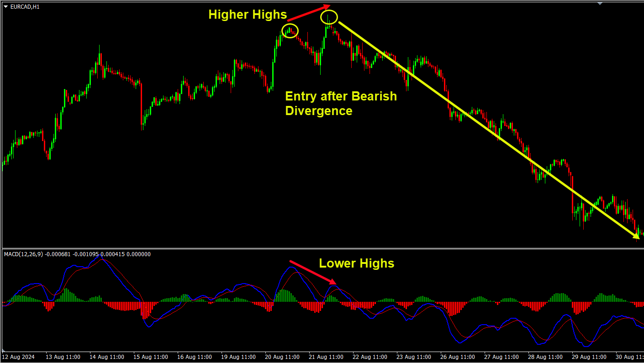
Task: Open the dropdown arrow beside EURCAD,H1
Action: coord(5,7)
